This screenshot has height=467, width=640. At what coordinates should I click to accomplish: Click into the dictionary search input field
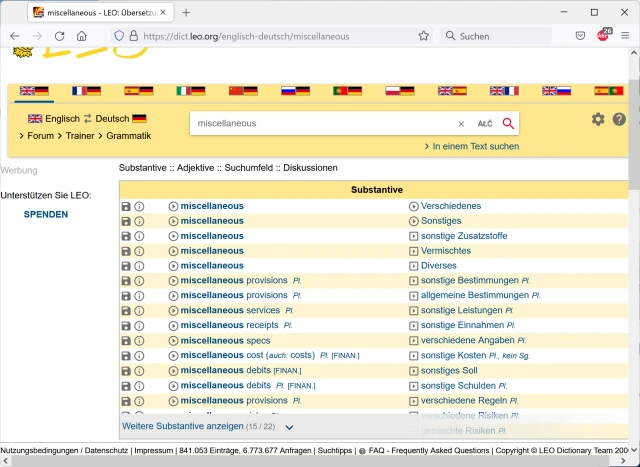[x=320, y=124]
